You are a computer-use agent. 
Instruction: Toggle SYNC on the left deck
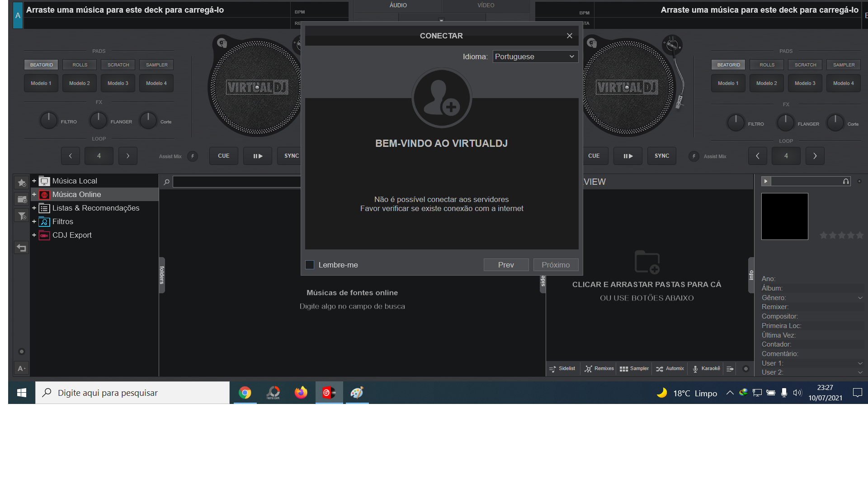tap(290, 156)
